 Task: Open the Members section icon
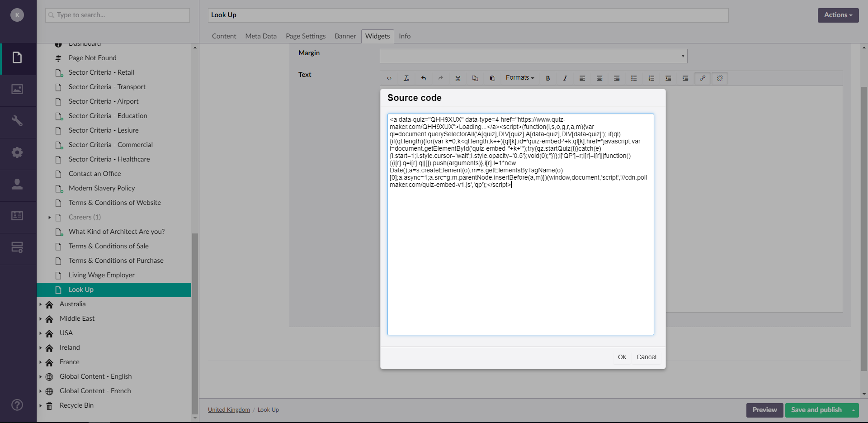tap(17, 216)
